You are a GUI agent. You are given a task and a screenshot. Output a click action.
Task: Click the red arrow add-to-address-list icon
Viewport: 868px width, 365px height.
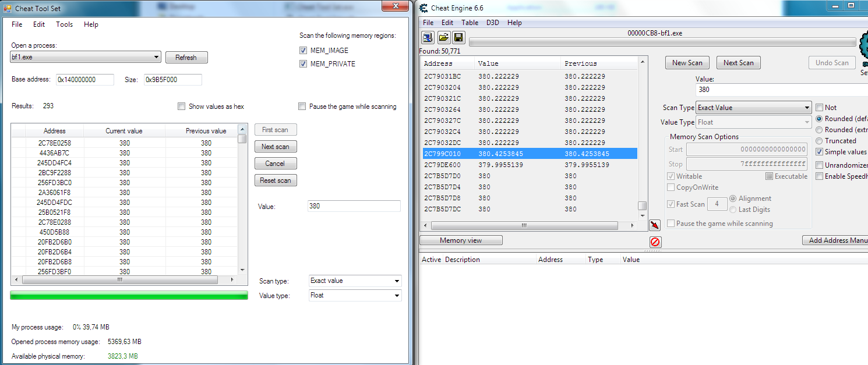point(654,225)
